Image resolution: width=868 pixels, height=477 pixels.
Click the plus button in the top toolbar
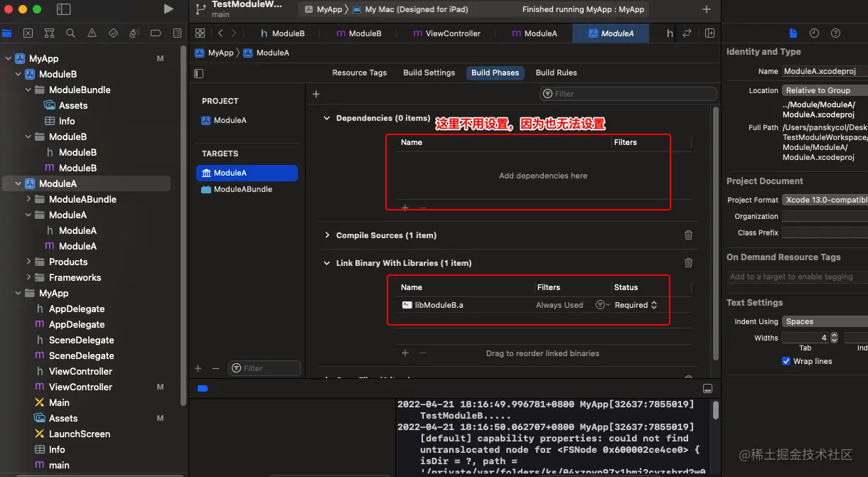click(x=706, y=9)
